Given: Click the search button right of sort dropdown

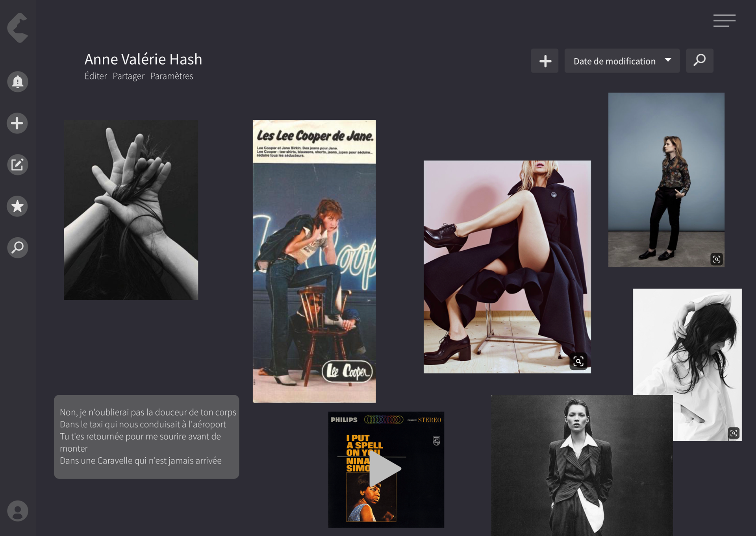Looking at the screenshot, I should click(x=700, y=61).
